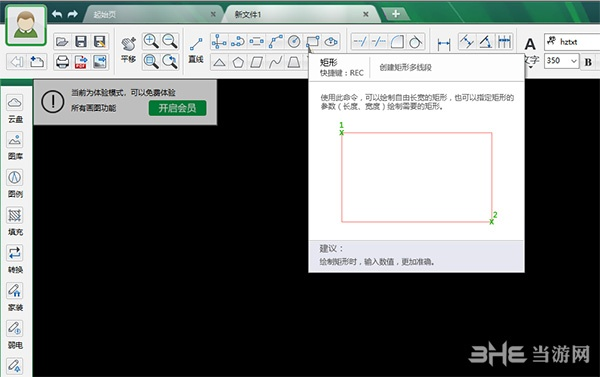Undo the last action
Screen dimensions: 600x377
[57, 14]
